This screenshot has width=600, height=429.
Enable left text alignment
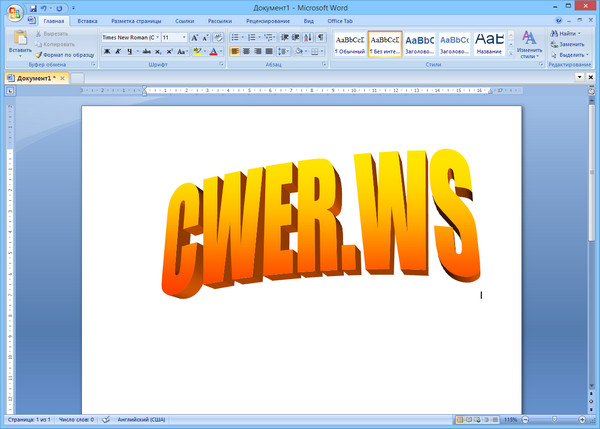click(235, 51)
